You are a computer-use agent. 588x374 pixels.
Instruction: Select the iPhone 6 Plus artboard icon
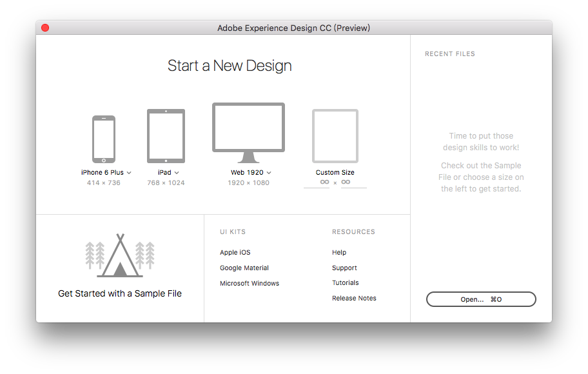click(x=104, y=137)
